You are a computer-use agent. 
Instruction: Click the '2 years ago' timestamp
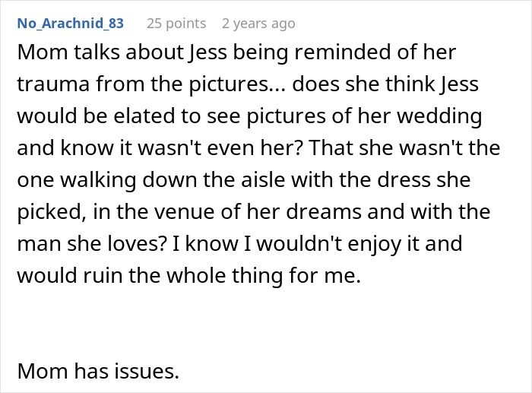point(258,24)
